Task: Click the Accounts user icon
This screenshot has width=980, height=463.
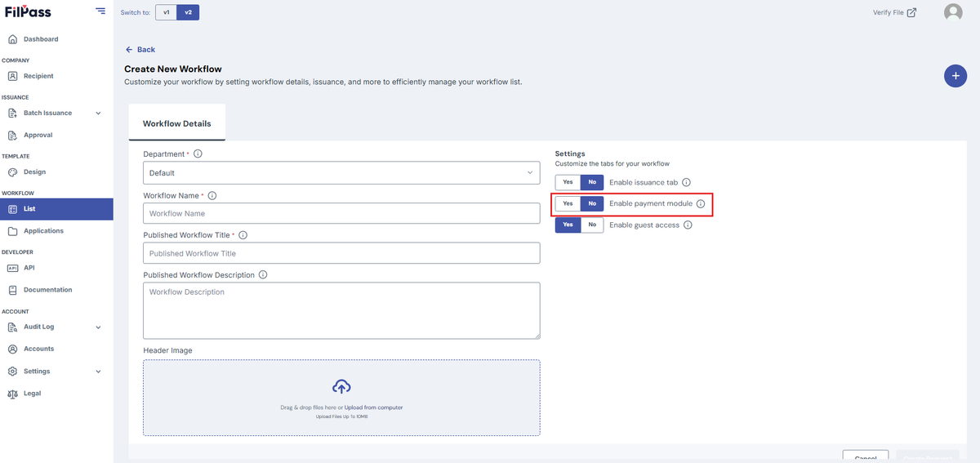Action: 12,349
